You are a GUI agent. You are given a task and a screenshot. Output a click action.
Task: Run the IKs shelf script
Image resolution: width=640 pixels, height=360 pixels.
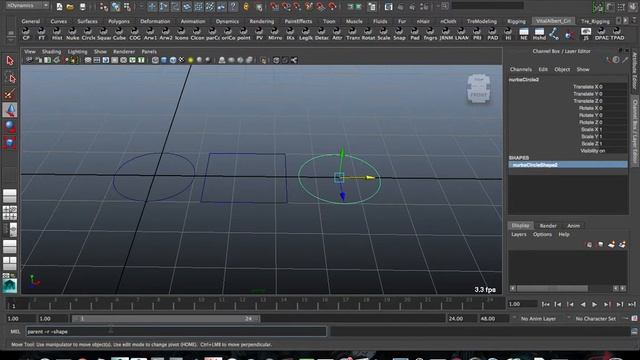click(x=290, y=33)
